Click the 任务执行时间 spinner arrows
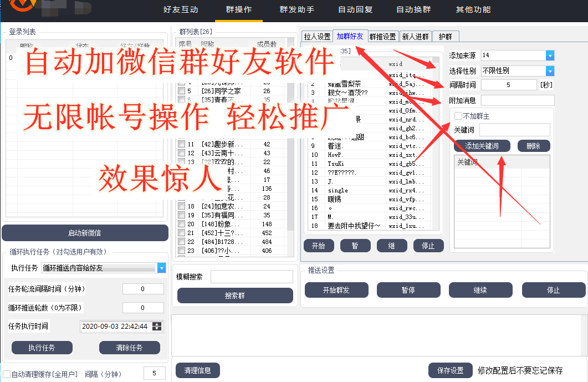This screenshot has height=382, width=588. (157, 327)
